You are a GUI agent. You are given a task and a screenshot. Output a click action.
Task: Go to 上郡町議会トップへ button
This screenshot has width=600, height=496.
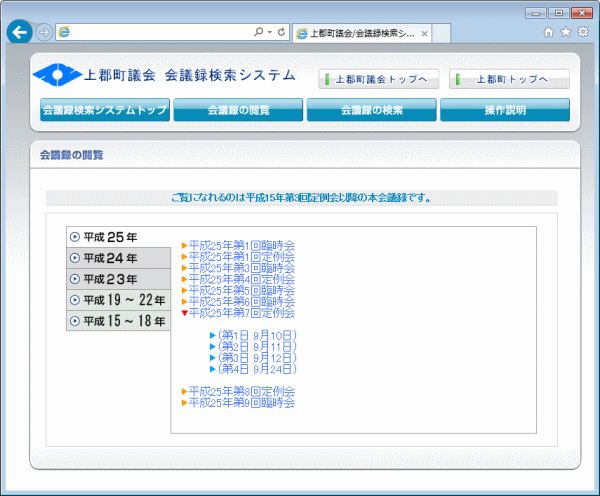click(x=378, y=79)
